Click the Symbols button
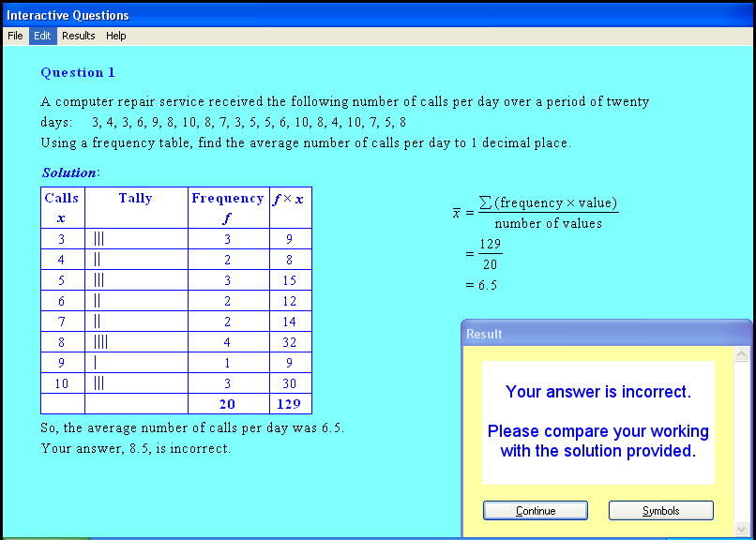 (660, 510)
